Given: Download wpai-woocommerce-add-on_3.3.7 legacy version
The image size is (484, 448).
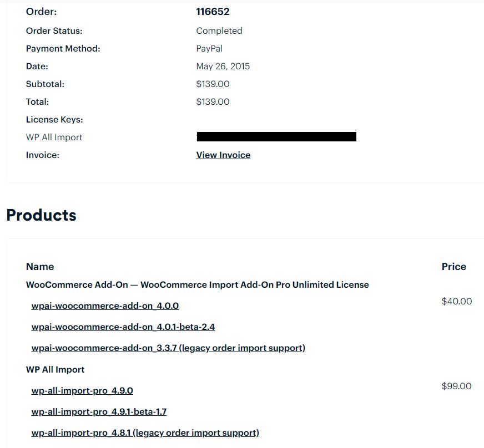Looking at the screenshot, I should point(168,348).
